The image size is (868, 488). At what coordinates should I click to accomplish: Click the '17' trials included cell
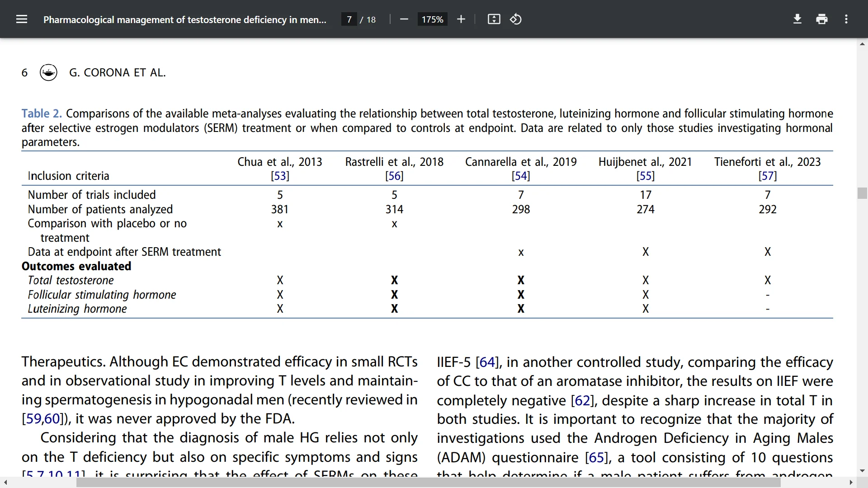click(x=646, y=195)
